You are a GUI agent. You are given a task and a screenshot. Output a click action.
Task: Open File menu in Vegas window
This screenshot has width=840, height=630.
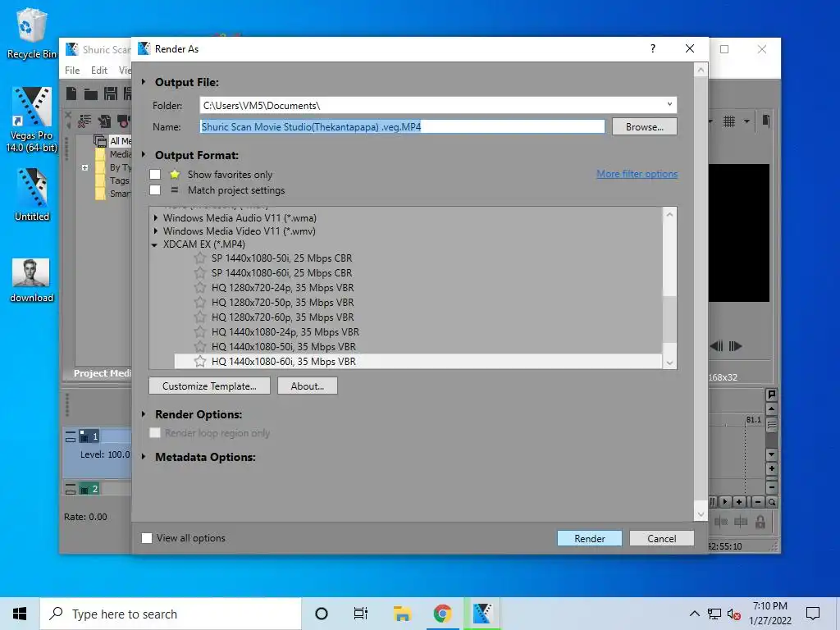(72, 71)
